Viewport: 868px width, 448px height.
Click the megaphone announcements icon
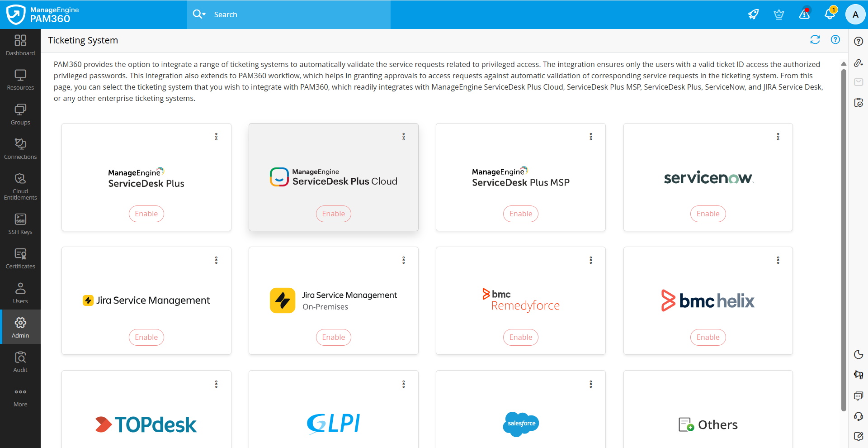pyautogui.click(x=859, y=375)
